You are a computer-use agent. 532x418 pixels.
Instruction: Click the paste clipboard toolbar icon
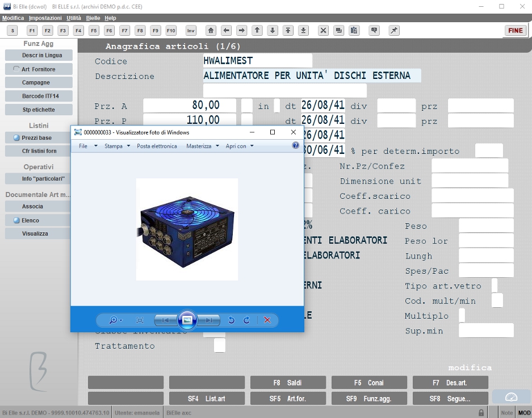pos(354,31)
